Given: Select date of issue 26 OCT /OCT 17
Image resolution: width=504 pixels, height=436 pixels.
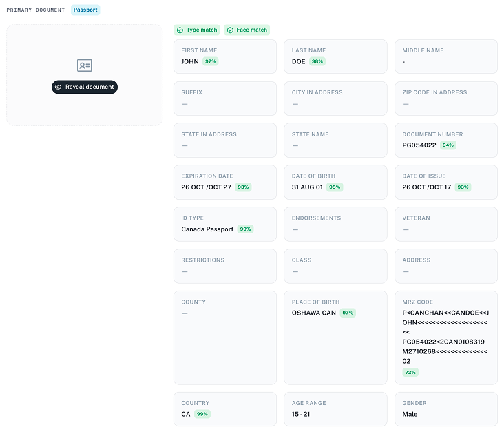Looking at the screenshot, I should [x=426, y=187].
